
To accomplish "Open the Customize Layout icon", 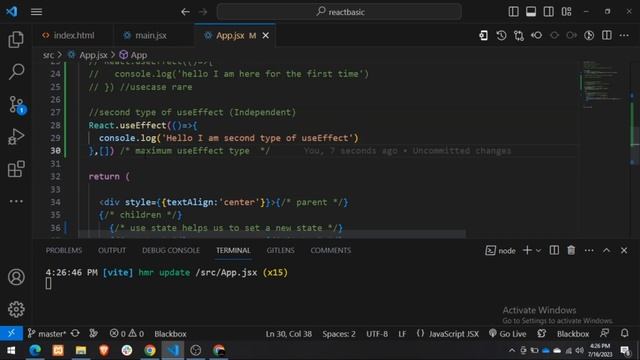I will coord(567,11).
